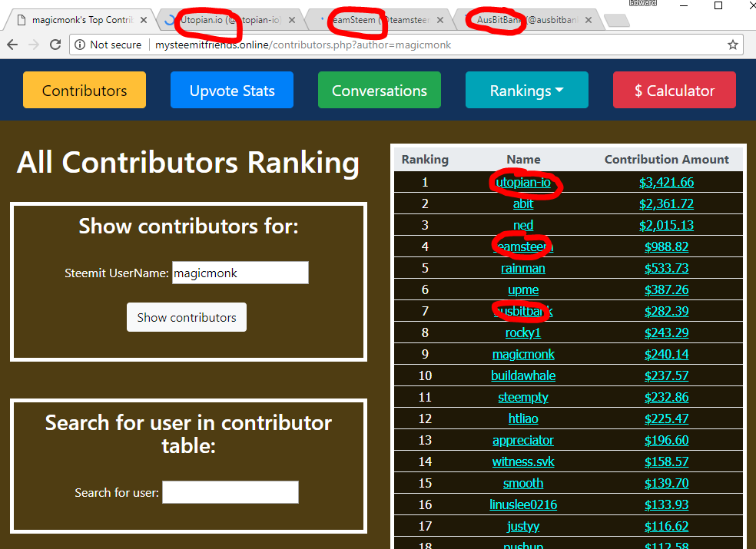Screen dimensions: 756x549
Task: Click the $282.39 contribution amount
Action: point(666,311)
